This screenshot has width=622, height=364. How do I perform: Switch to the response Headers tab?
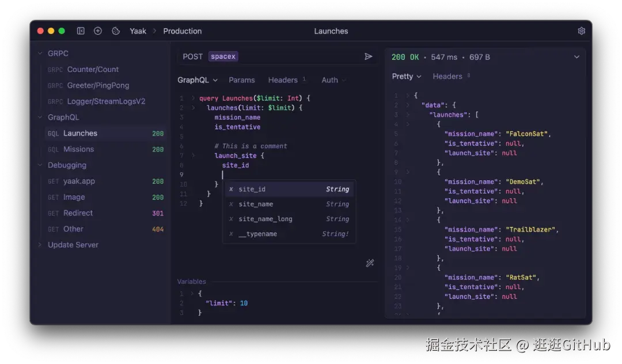coord(447,76)
